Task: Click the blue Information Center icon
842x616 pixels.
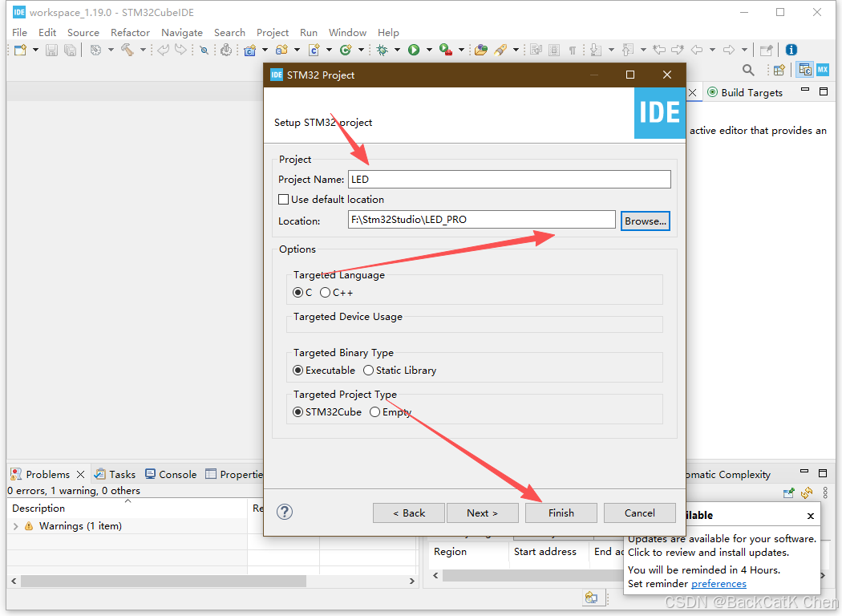Action: [791, 50]
